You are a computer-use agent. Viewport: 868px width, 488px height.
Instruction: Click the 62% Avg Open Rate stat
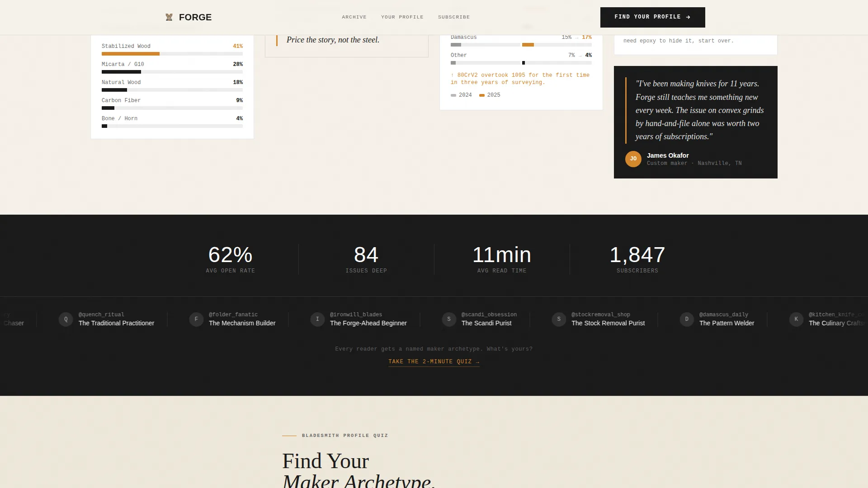[231, 259]
